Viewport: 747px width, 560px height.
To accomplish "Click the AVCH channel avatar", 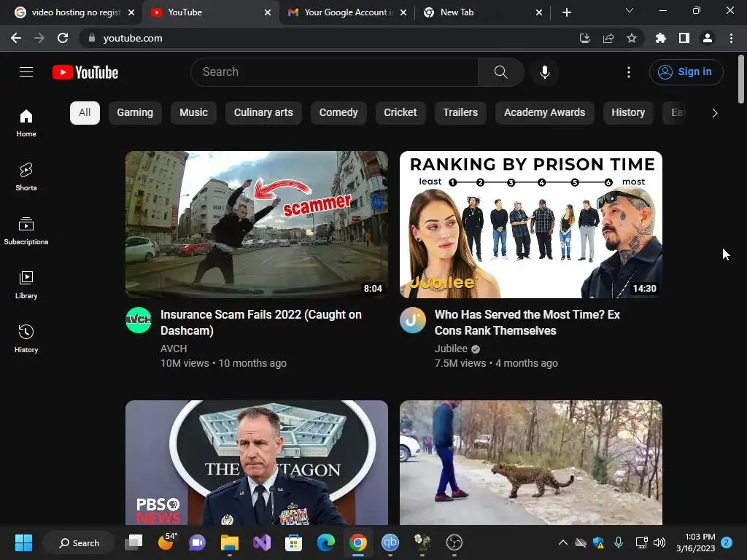I will [139, 320].
